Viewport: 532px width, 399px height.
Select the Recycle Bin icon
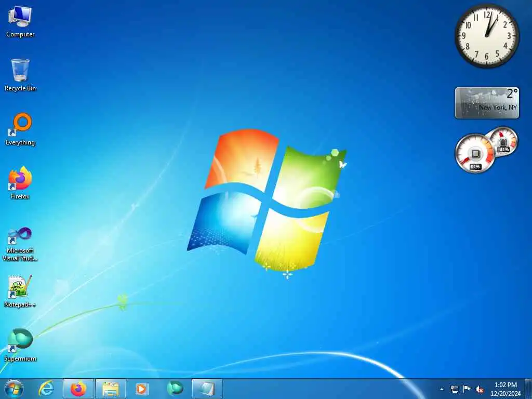pos(20,75)
